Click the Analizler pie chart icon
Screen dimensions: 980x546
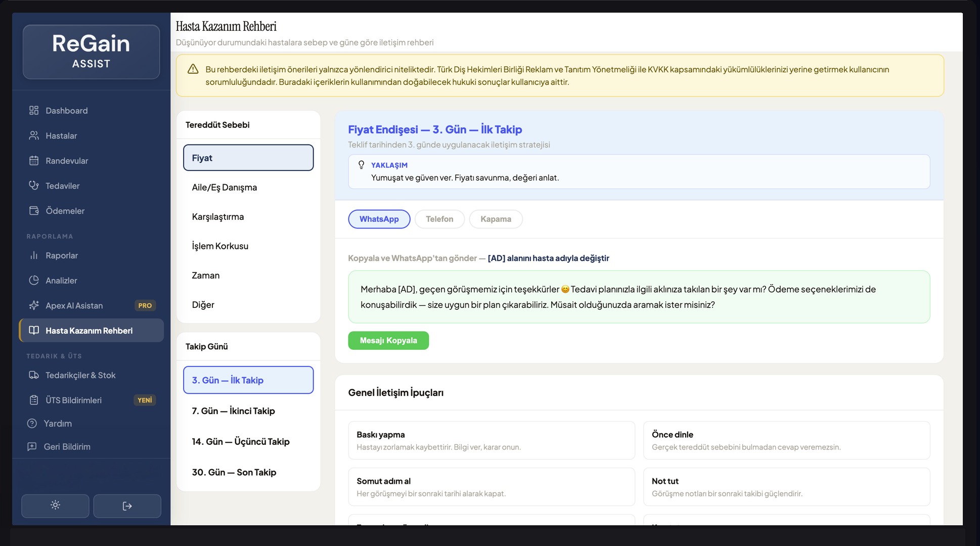[x=34, y=280]
